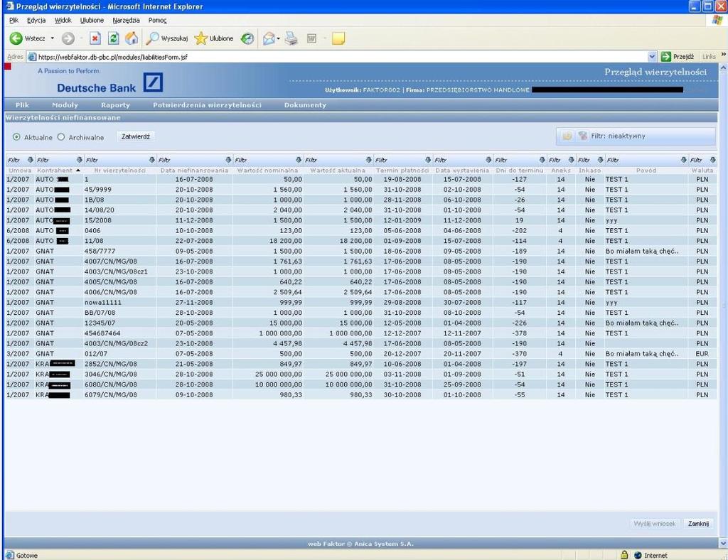728x560 pixels.
Task: Click filter icon above Wartość aktualna column
Action: click(369, 160)
